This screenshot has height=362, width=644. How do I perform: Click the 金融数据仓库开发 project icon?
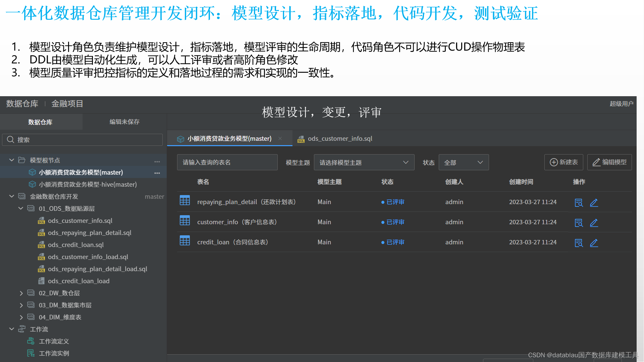click(22, 196)
